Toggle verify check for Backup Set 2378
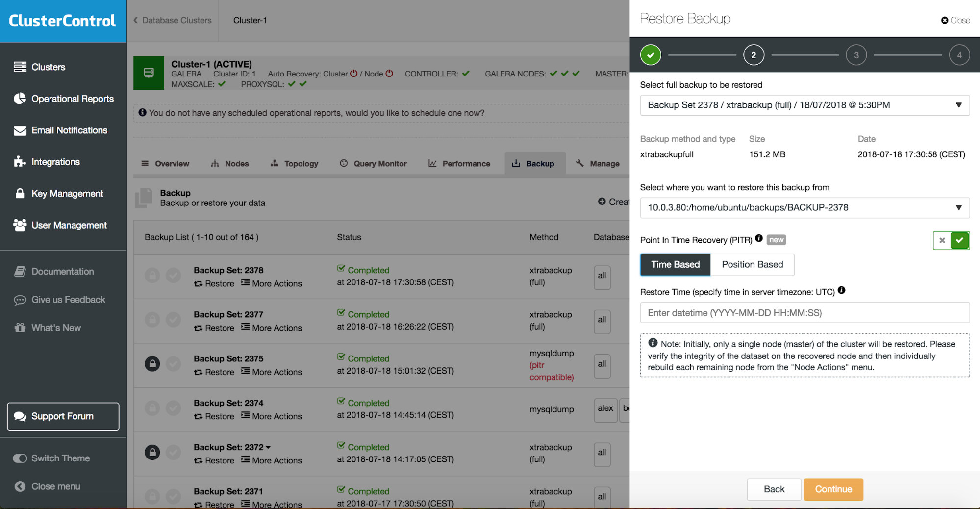This screenshot has height=509, width=980. click(173, 275)
